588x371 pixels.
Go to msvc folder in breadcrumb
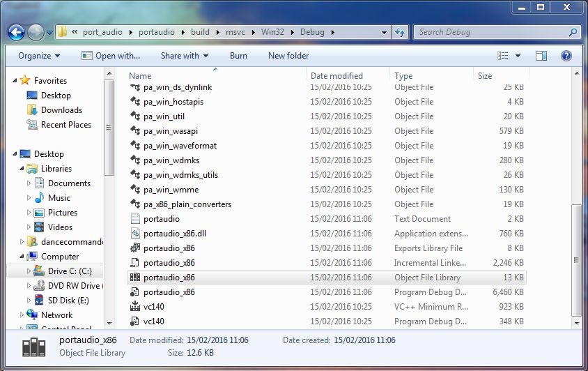click(x=235, y=32)
